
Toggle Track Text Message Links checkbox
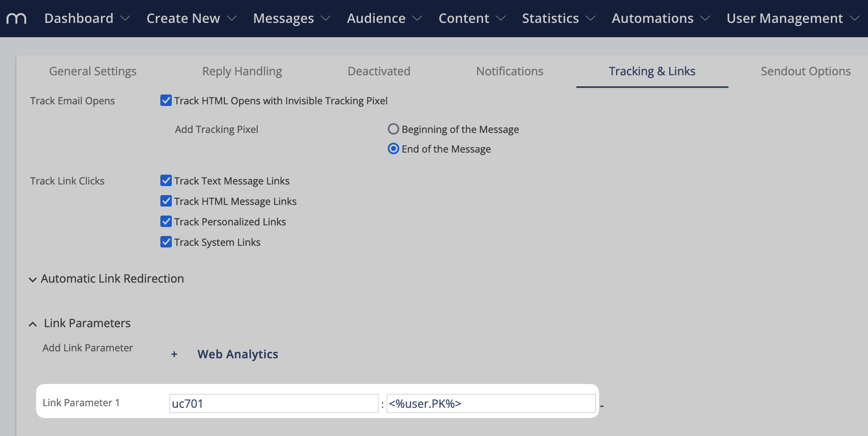tap(166, 180)
